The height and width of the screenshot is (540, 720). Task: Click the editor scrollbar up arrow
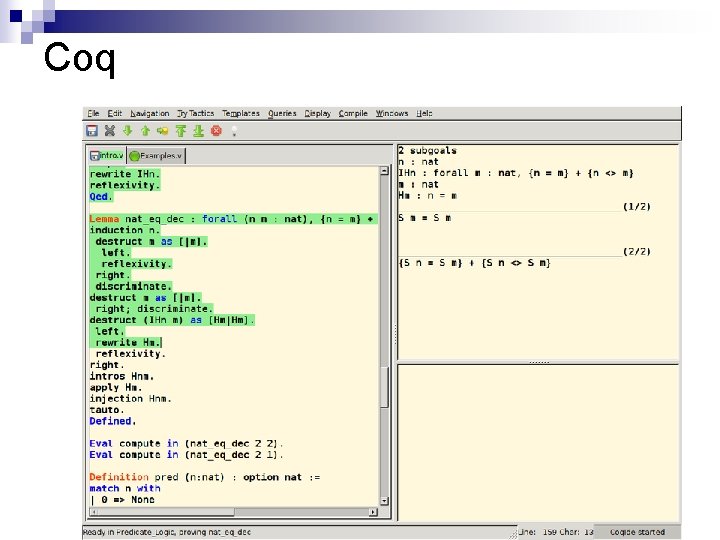(x=385, y=171)
